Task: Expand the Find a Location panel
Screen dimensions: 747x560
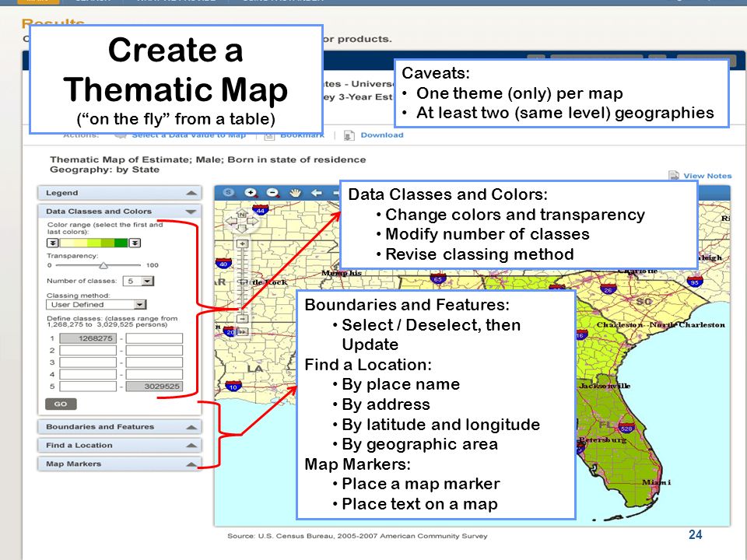Action: [x=191, y=446]
